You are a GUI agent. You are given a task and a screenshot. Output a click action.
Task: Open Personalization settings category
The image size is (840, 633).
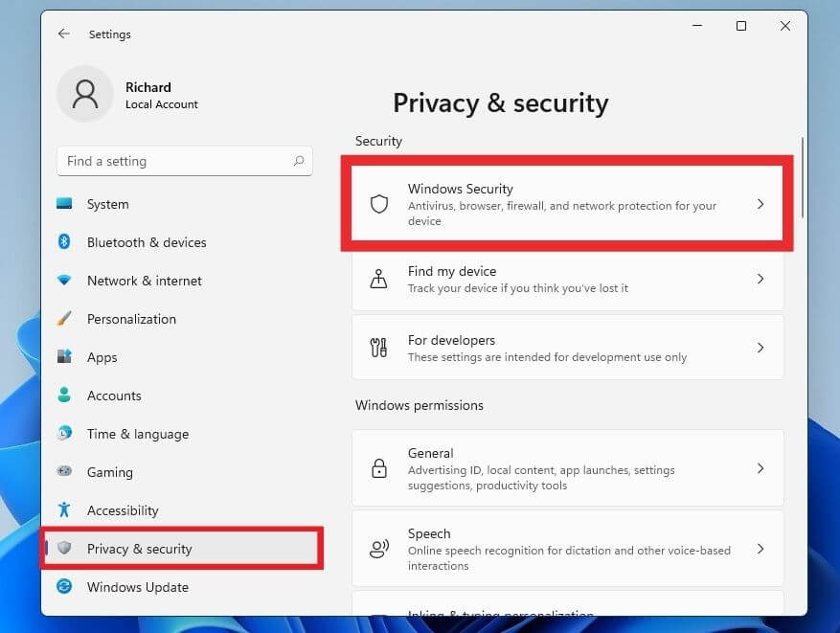(x=131, y=319)
